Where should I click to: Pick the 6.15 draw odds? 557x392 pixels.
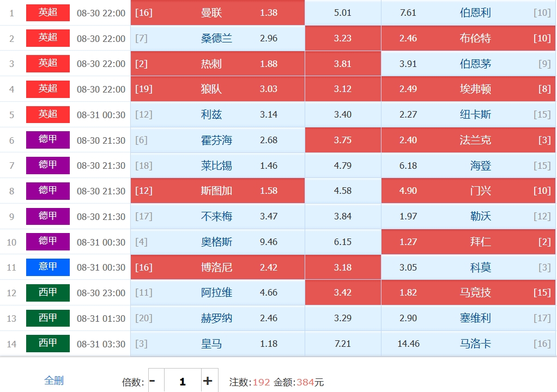pyautogui.click(x=343, y=242)
